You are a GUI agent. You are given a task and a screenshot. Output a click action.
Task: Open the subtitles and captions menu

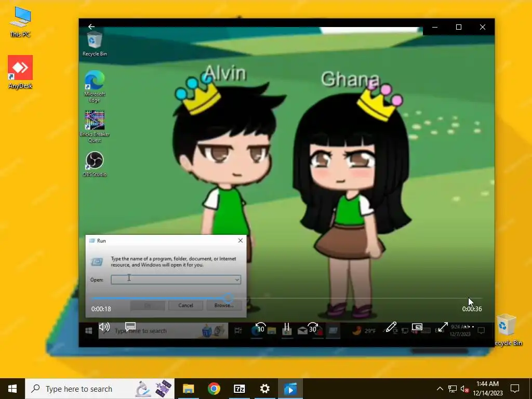point(130,327)
